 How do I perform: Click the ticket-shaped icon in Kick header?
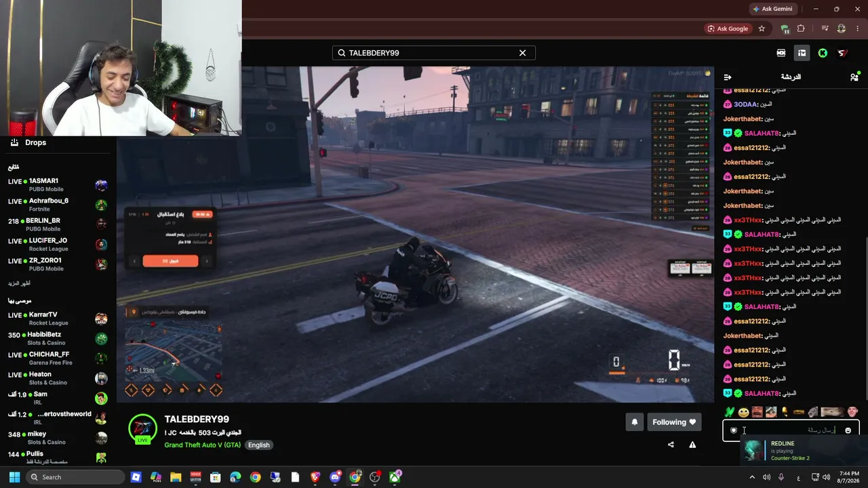click(781, 53)
